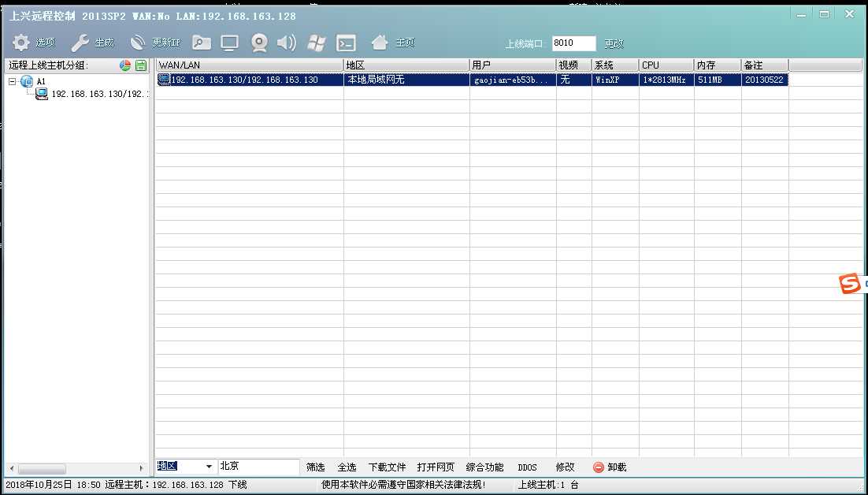The height and width of the screenshot is (495, 868).
Task: Collapse the A1 group node
Action: coord(12,81)
